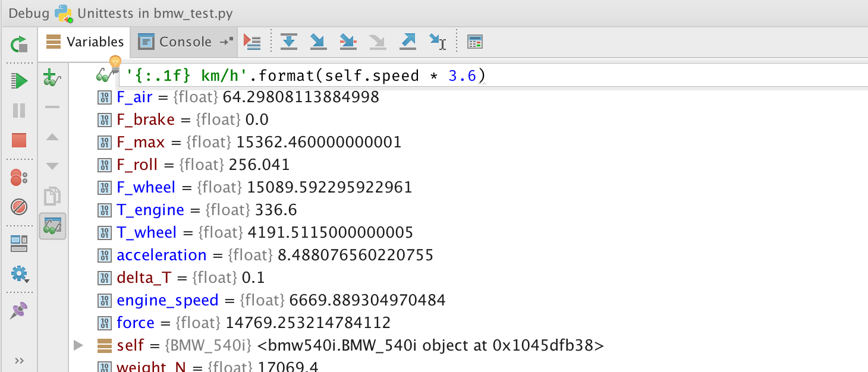Click Restore Layout icon
The height and width of the screenshot is (372, 868).
19,242
